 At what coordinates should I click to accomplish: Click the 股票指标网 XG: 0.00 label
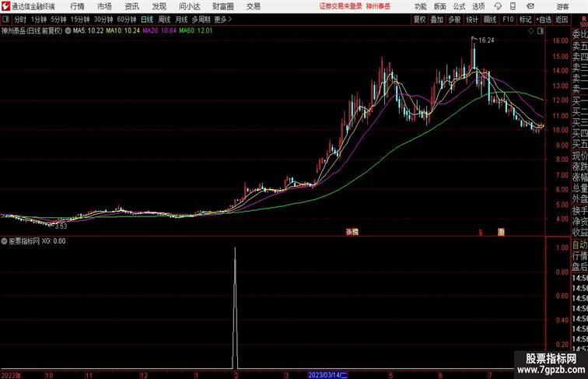click(37, 241)
